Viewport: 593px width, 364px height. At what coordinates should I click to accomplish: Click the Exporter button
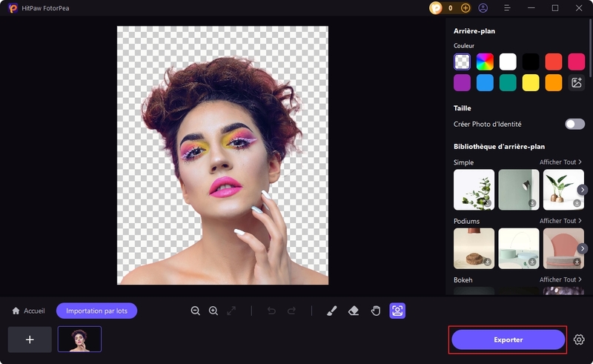[x=508, y=340]
